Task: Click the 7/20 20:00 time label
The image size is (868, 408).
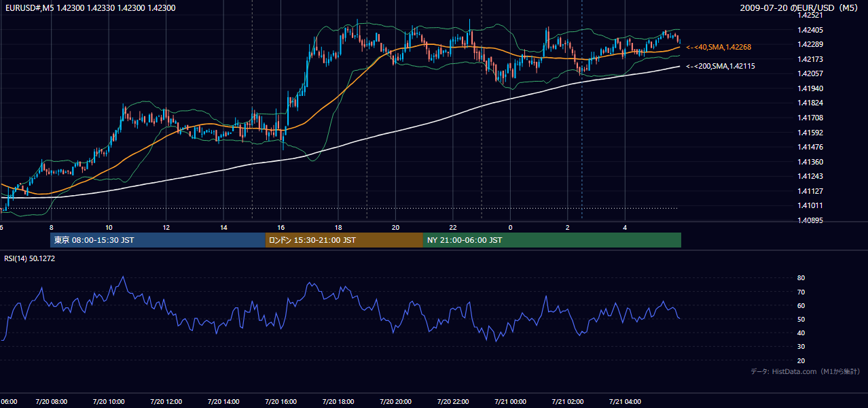Action: point(395,402)
